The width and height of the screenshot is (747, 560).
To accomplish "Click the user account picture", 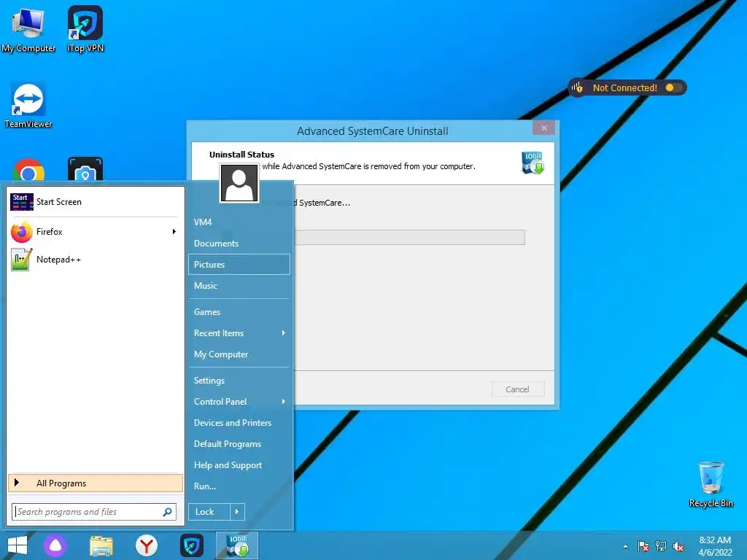I will [x=239, y=183].
